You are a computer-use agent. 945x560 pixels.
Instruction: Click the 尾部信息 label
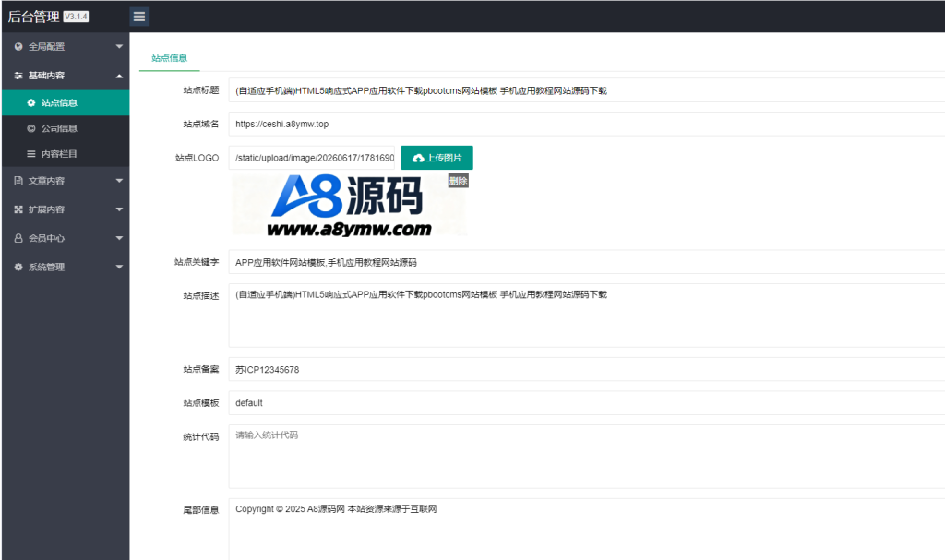pos(201,510)
